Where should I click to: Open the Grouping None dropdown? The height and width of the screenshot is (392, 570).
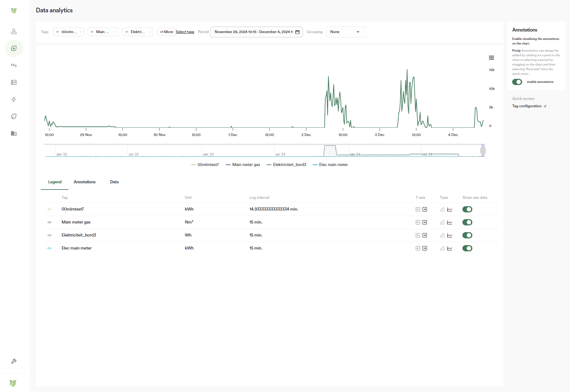pos(346,32)
